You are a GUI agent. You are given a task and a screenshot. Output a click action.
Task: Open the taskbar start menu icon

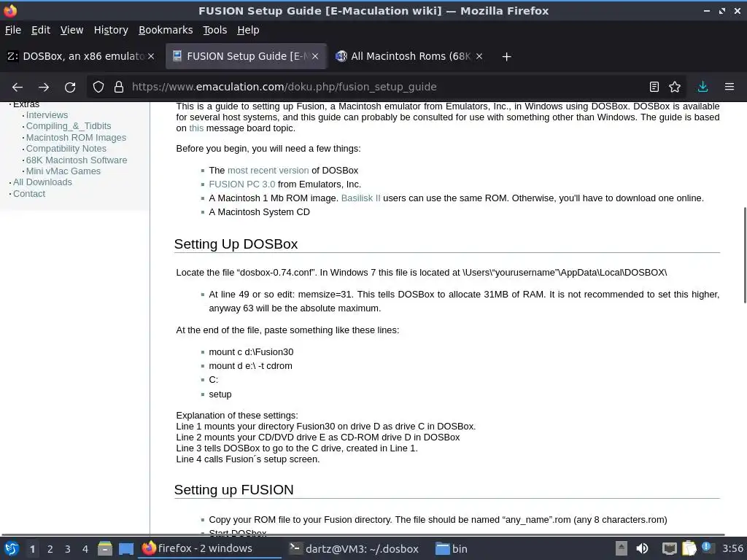point(12,548)
